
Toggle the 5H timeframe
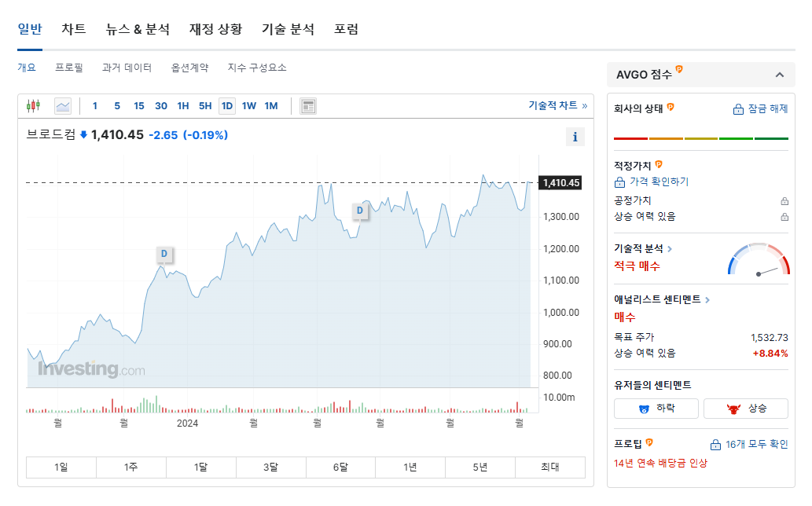[204, 105]
